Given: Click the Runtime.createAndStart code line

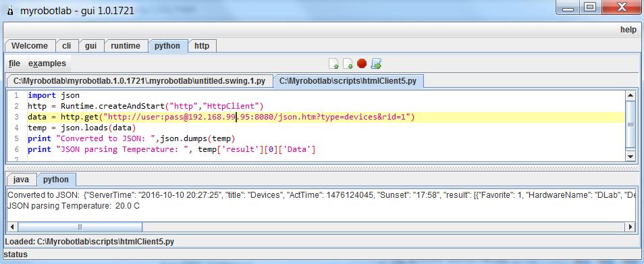Looking at the screenshot, I should tap(145, 106).
